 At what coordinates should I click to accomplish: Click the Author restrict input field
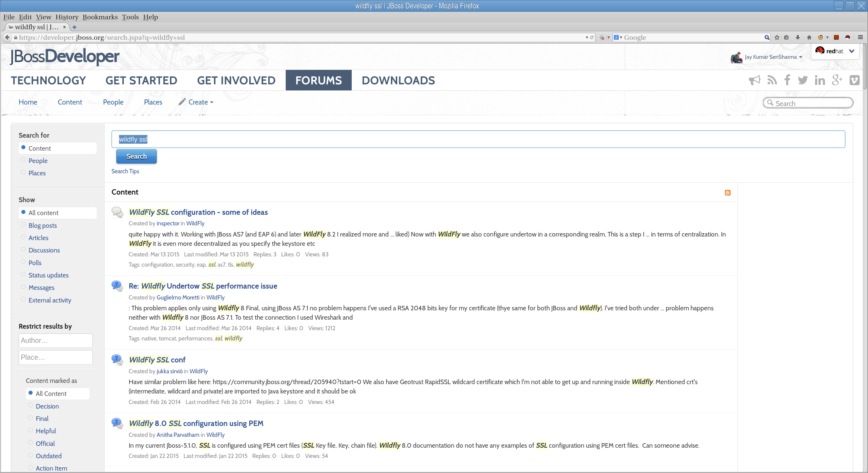click(x=55, y=340)
